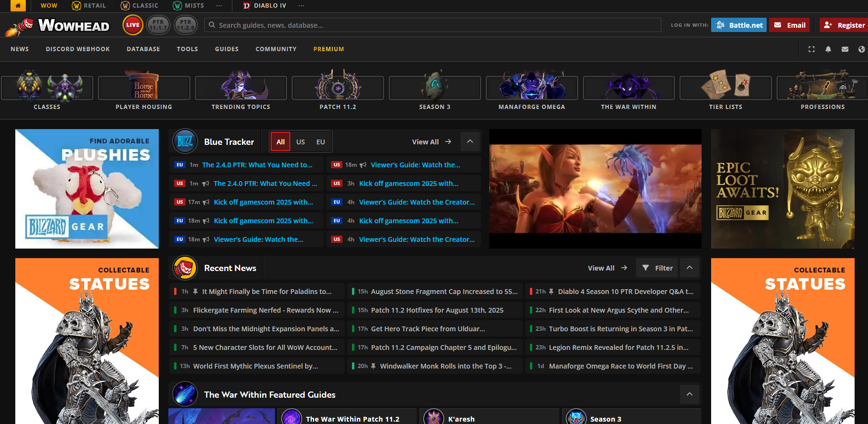Log in with Email button
The image size is (868, 424).
point(790,25)
